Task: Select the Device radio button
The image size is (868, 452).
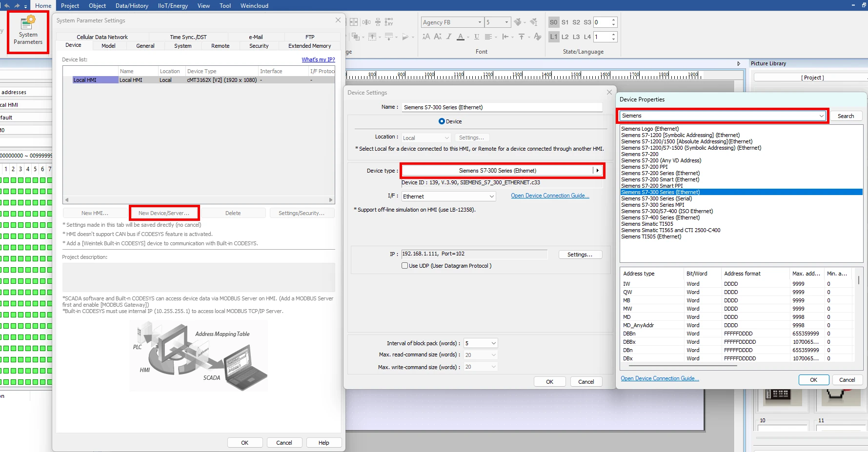Action: [x=442, y=121]
